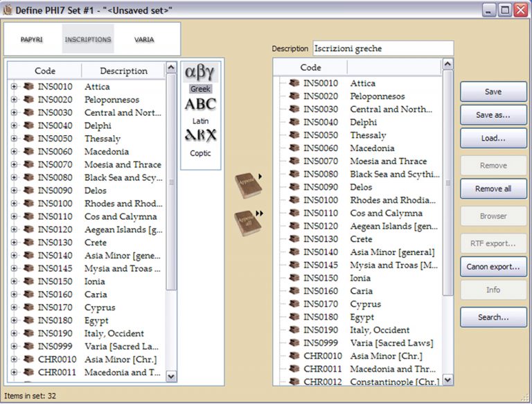Click the Save as... button
This screenshot has width=532, height=404.
tap(493, 115)
